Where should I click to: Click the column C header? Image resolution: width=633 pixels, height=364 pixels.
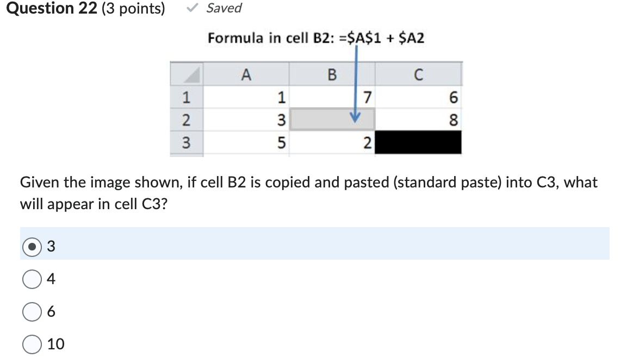pyautogui.click(x=419, y=74)
